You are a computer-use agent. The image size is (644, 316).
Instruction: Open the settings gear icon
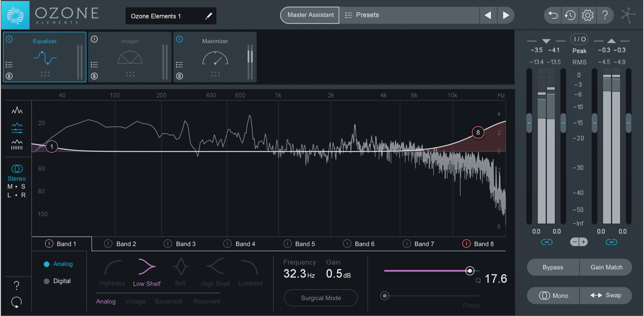[587, 15]
